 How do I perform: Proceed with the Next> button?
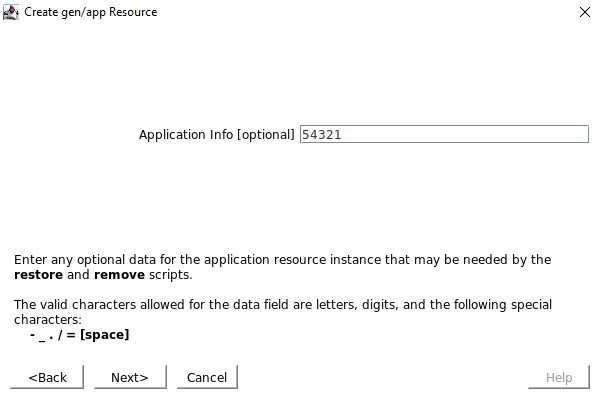(x=130, y=378)
